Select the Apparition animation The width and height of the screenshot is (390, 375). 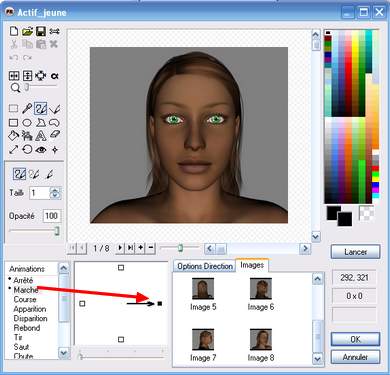30,309
